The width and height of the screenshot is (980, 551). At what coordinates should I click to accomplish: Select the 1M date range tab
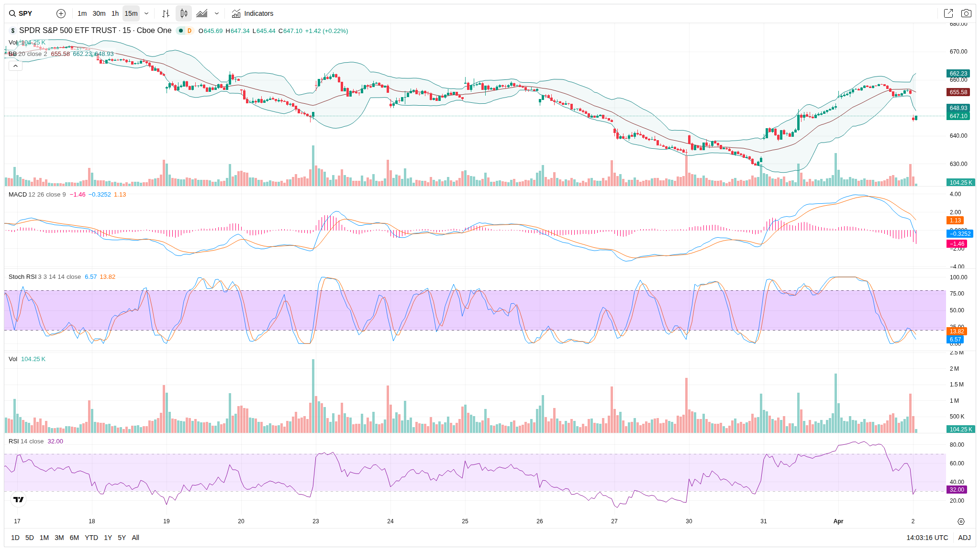point(44,538)
